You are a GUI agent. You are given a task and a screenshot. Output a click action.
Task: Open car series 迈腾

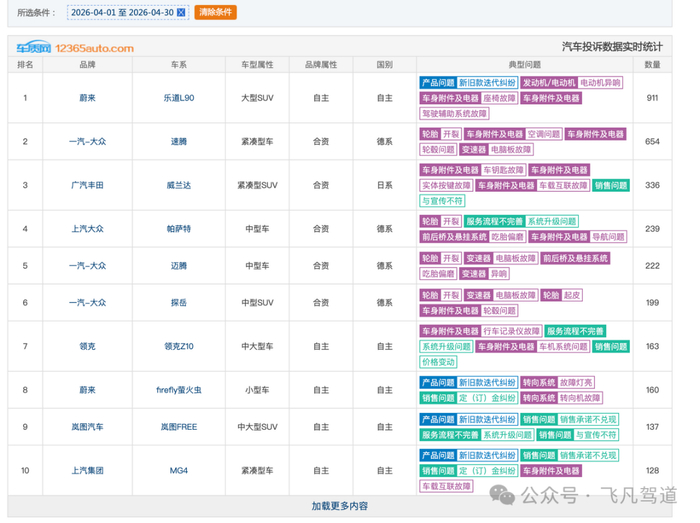pyautogui.click(x=179, y=266)
